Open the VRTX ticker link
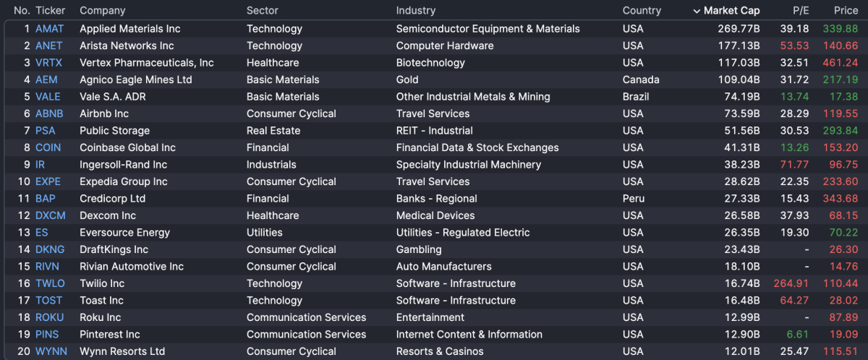868x360 pixels. click(x=48, y=63)
